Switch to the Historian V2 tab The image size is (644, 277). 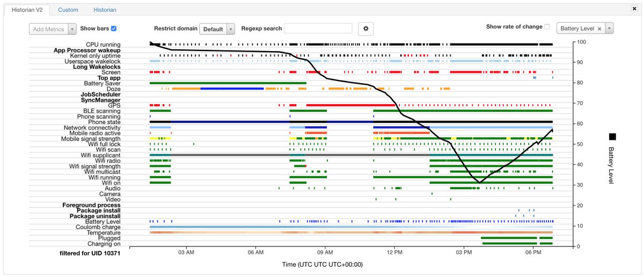tap(28, 10)
